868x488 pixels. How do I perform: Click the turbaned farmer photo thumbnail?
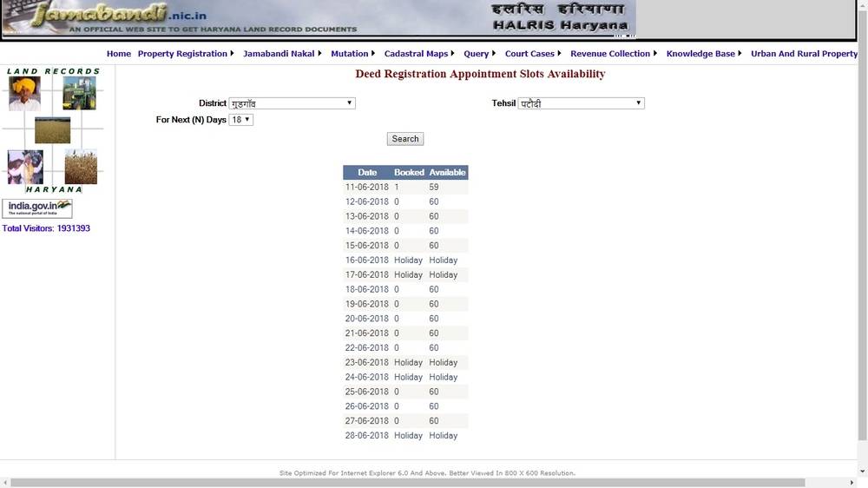click(x=24, y=94)
